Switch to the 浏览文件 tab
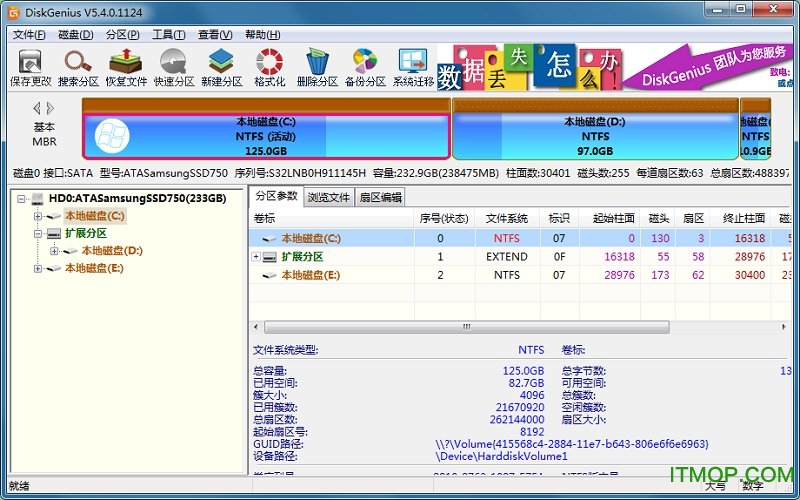The width and height of the screenshot is (800, 500). click(x=329, y=197)
